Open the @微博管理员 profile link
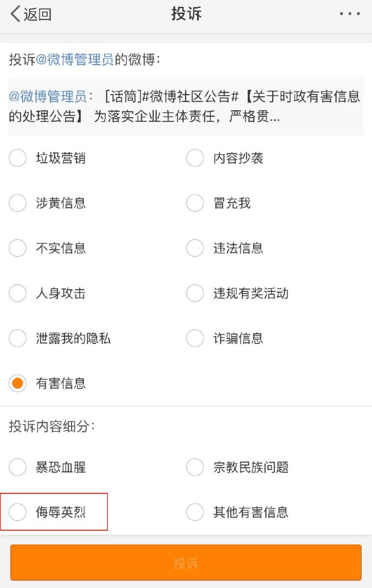Viewport: 372px width, 588px height. pos(75,60)
